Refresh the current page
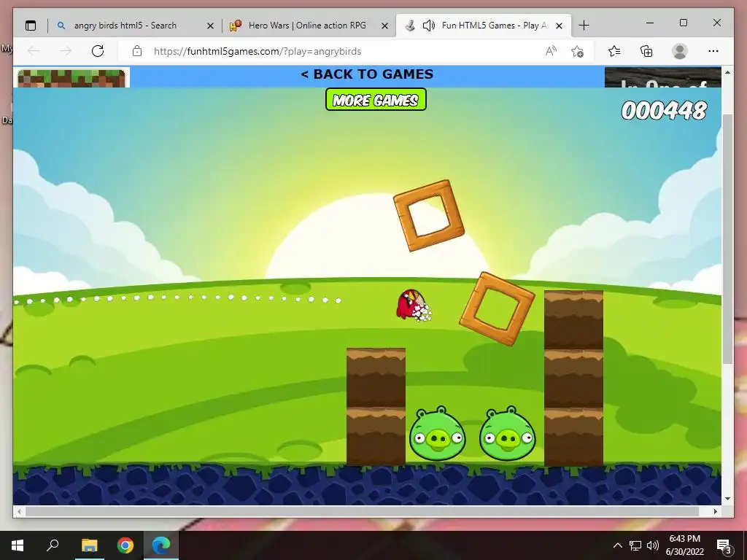747x560 pixels. pos(98,51)
